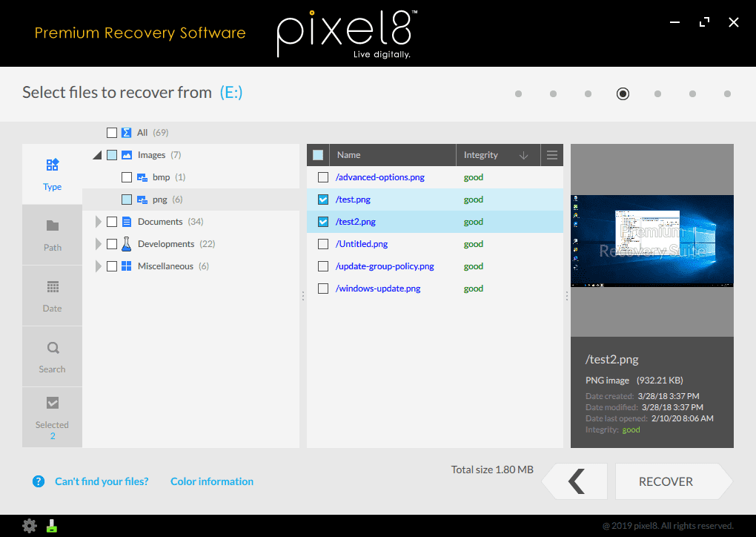Uncheck the test.png checkbox
The width and height of the screenshot is (756, 537).
[323, 200]
